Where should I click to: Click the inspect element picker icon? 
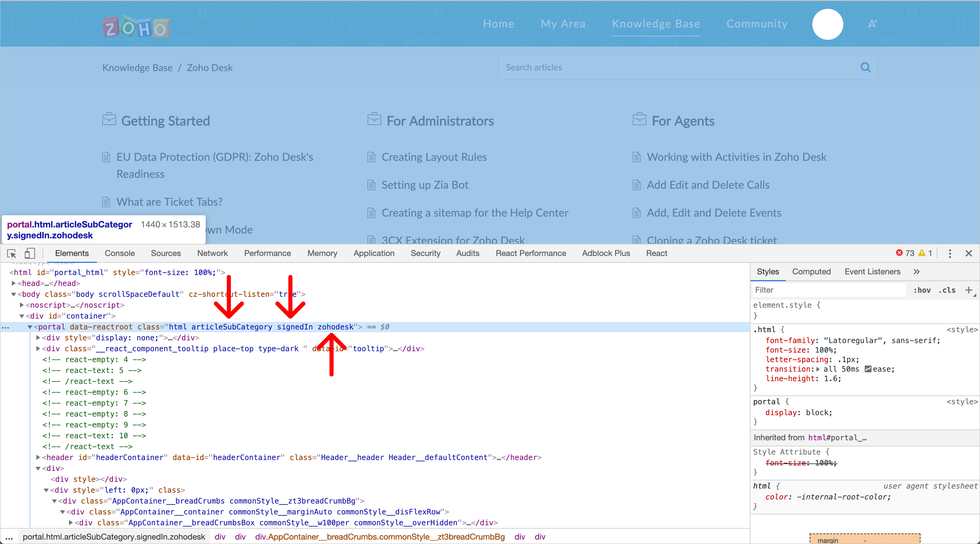(x=12, y=253)
